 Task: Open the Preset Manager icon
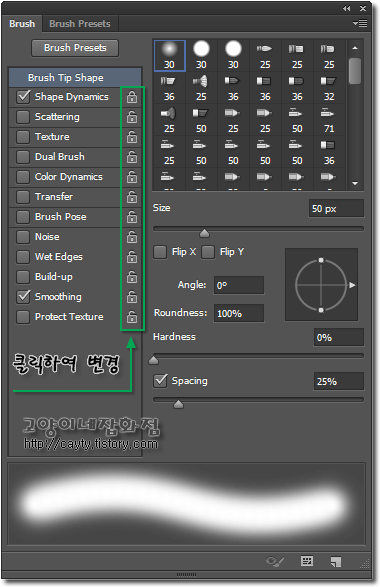(x=307, y=561)
